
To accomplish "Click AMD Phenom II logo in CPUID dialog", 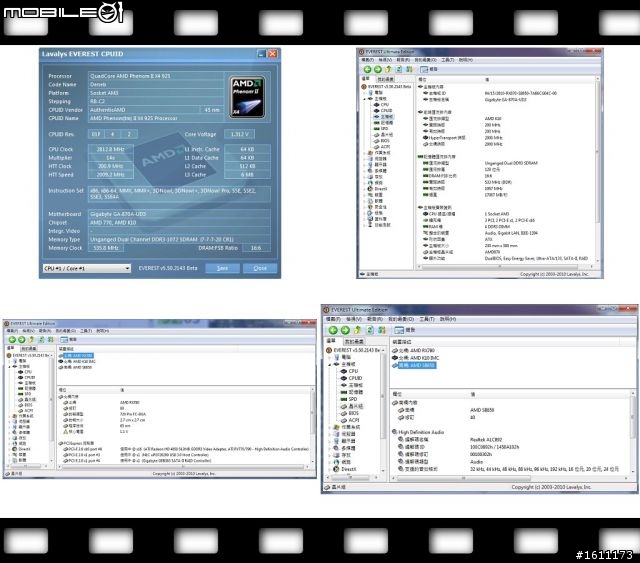I will (247, 97).
